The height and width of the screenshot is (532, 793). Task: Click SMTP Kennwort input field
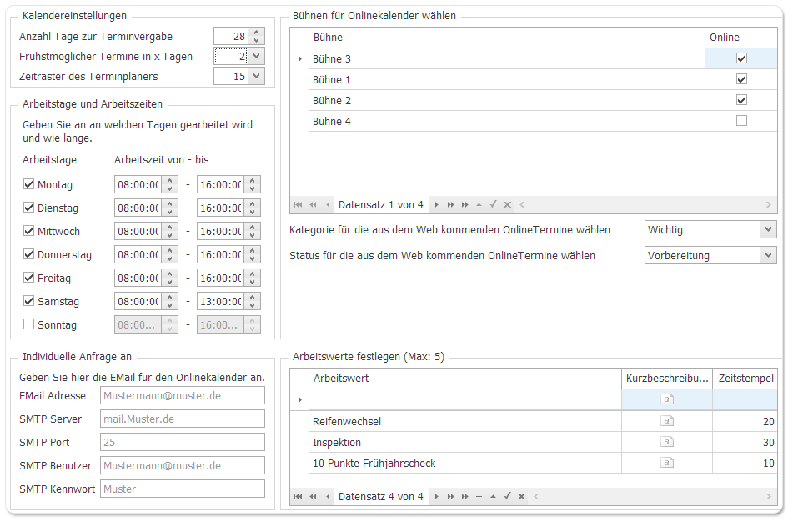(183, 489)
